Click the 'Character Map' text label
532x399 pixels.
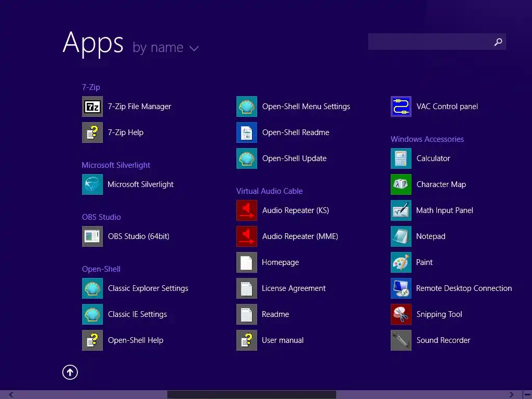(441, 184)
